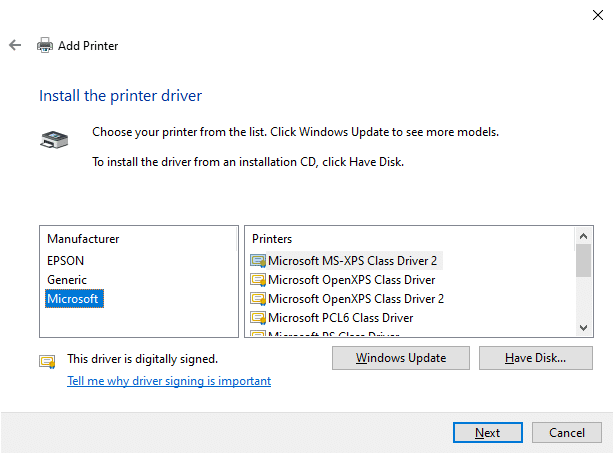Close the Add Printer dialog
This screenshot has height=454, width=614.
598,15
